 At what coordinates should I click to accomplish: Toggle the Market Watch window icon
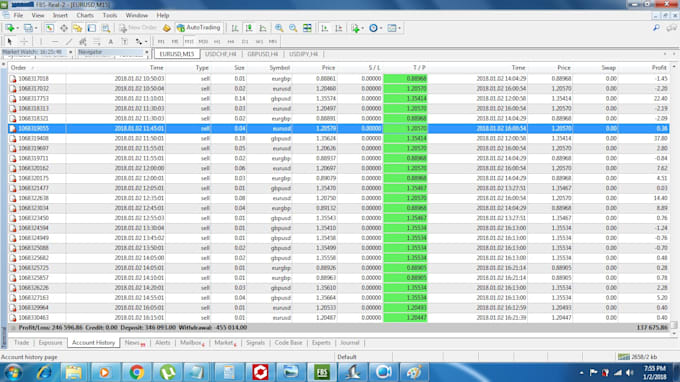coord(49,28)
